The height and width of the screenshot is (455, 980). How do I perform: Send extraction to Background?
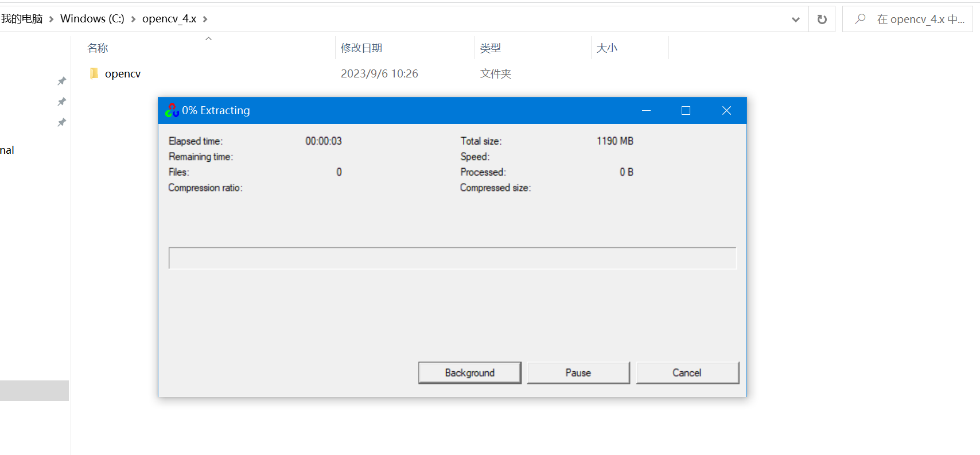470,373
